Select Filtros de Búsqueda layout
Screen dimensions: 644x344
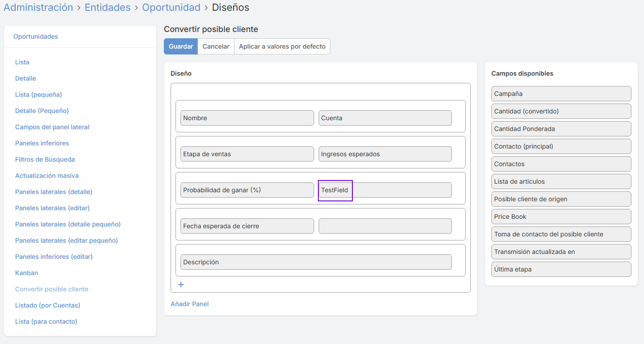(x=45, y=159)
